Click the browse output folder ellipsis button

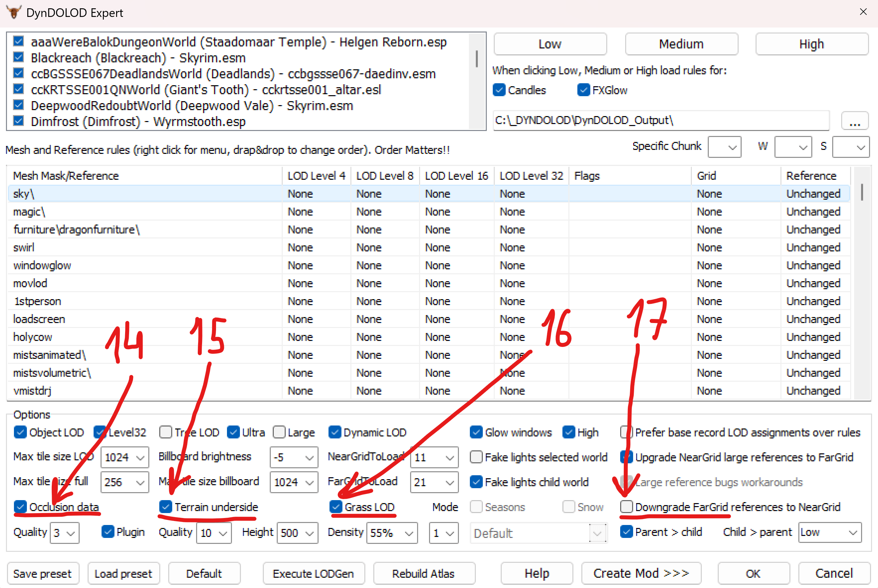(854, 121)
